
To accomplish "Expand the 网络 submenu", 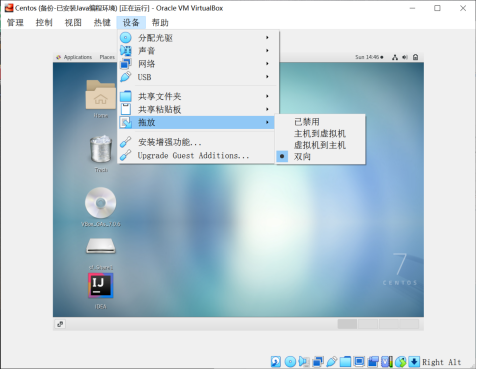I will tap(199, 64).
